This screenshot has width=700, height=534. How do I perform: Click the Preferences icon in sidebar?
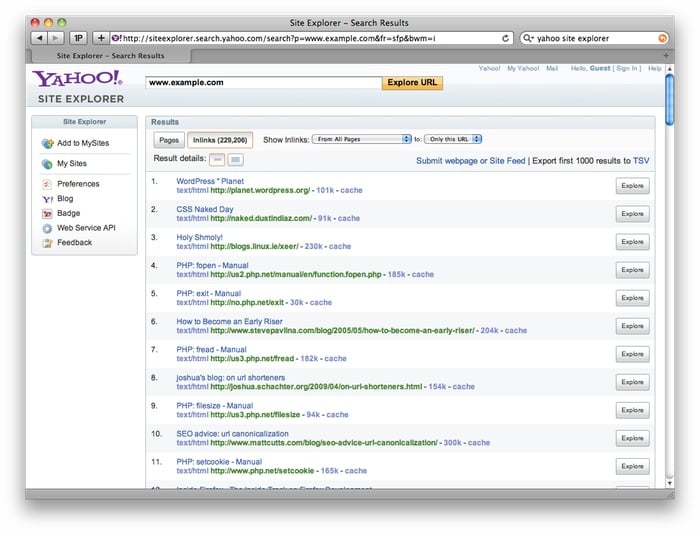[x=47, y=184]
